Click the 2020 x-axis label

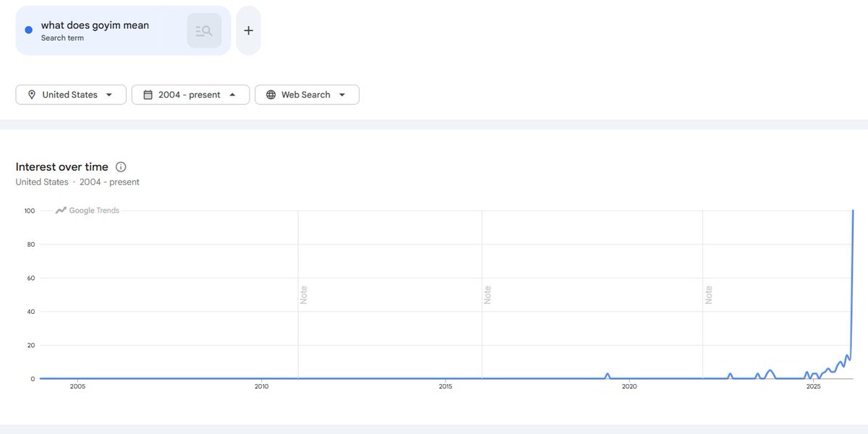629,387
